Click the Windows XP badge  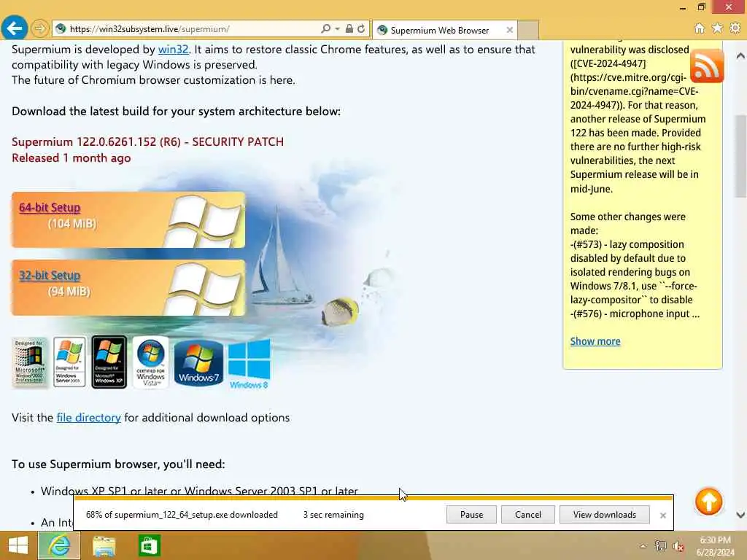click(109, 362)
